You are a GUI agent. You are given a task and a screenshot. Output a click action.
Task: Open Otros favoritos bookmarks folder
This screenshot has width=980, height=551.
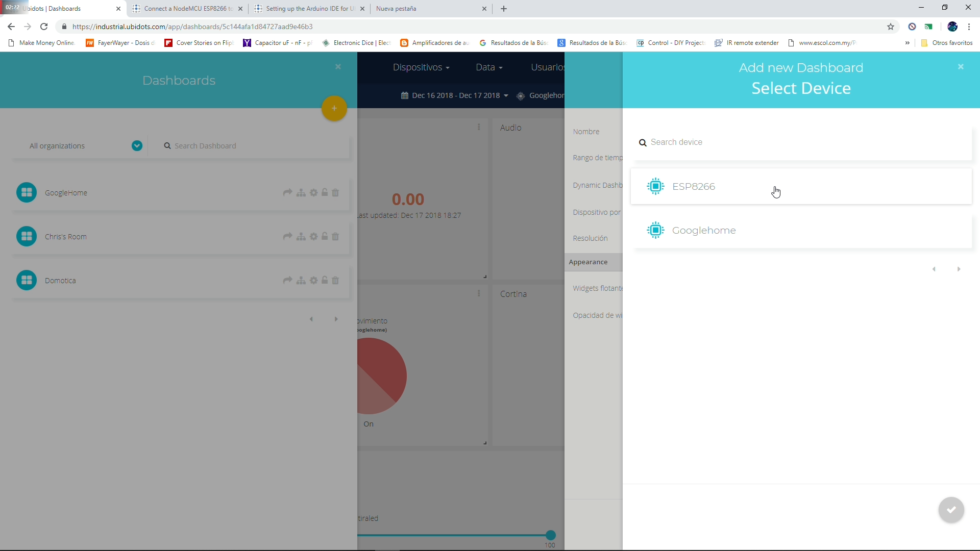tap(947, 43)
